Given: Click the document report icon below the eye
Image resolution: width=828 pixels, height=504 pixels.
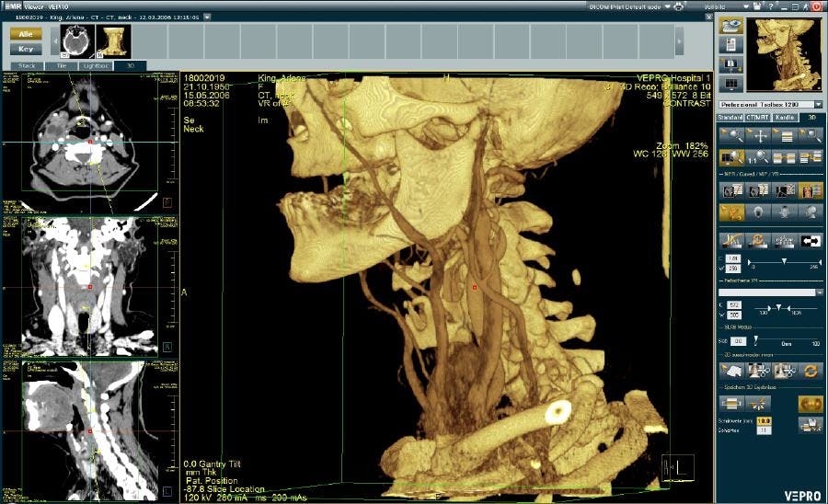Looking at the screenshot, I should click(x=731, y=45).
